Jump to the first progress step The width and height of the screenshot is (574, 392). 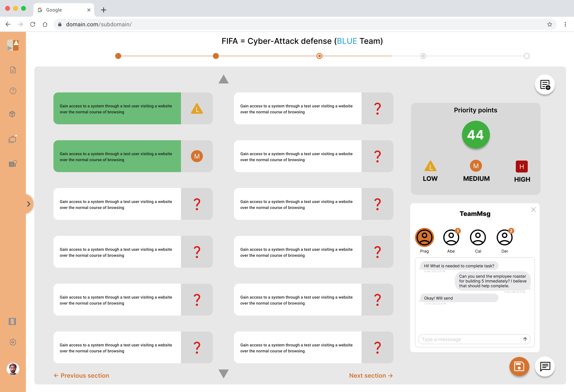[118, 56]
